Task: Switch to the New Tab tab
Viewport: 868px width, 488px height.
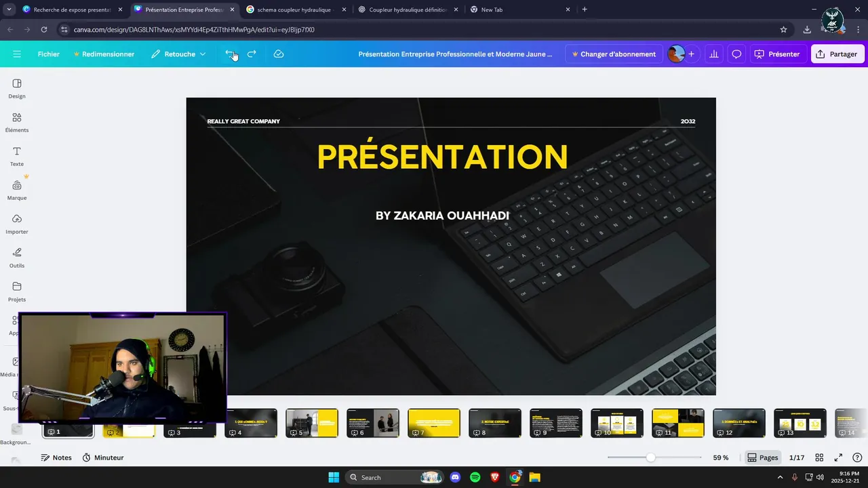Action: (519, 9)
